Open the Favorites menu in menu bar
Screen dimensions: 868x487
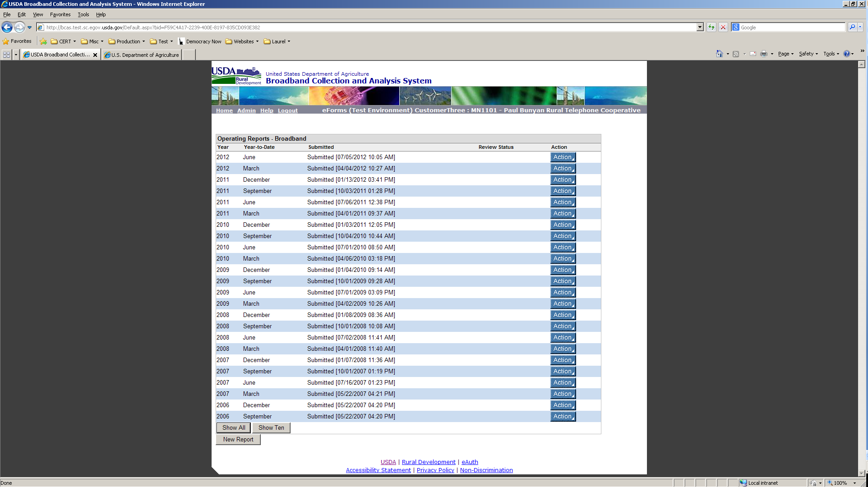[x=60, y=14]
